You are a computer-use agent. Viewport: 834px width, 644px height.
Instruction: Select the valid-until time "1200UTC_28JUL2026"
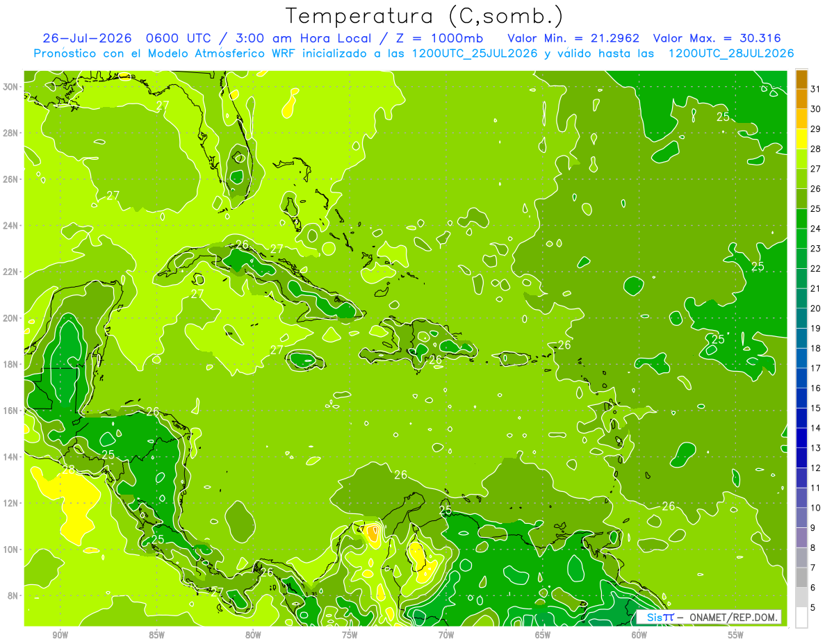coord(731,53)
